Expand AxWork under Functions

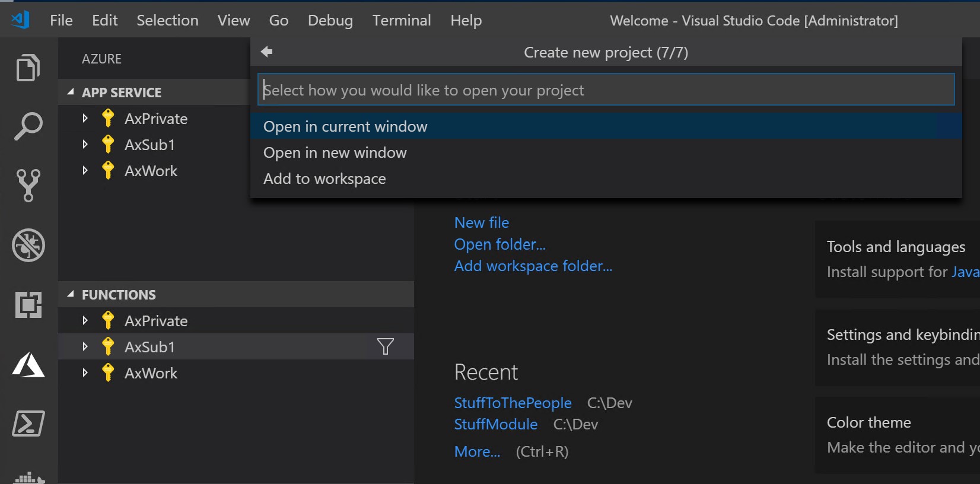click(85, 372)
